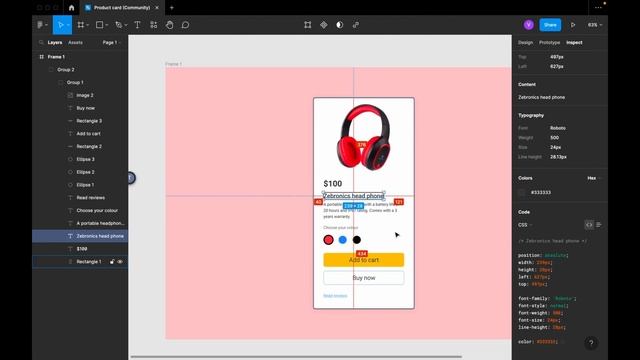Open the CSS code language dropdown

point(525,225)
